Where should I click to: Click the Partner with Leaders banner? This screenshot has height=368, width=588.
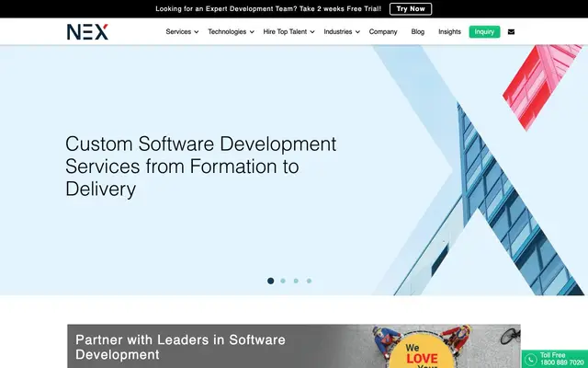pos(294,346)
